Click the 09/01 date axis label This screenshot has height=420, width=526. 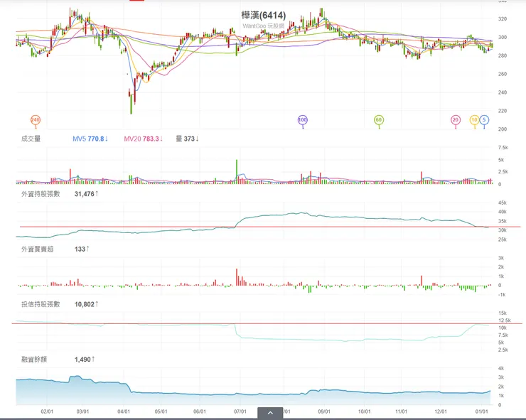pos(324,411)
